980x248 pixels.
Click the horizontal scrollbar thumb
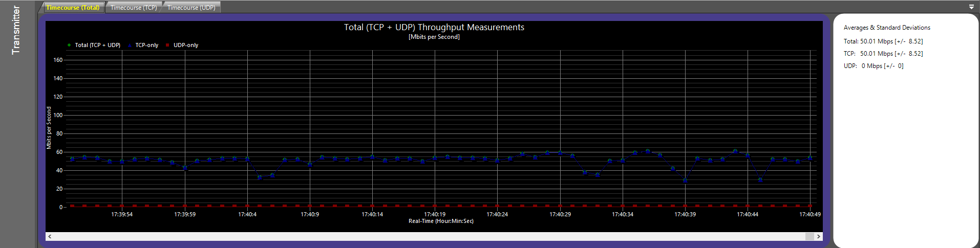point(809,236)
